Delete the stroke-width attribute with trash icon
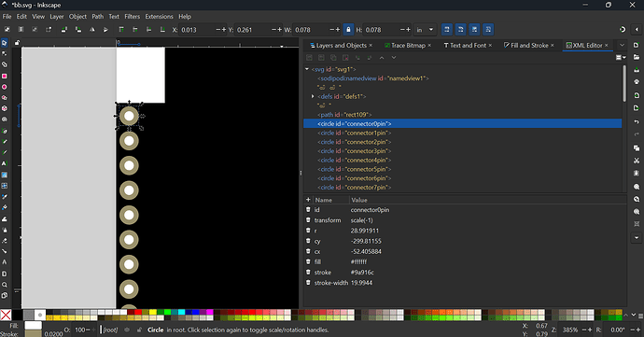Viewport: 644px width, 337px height. click(308, 283)
